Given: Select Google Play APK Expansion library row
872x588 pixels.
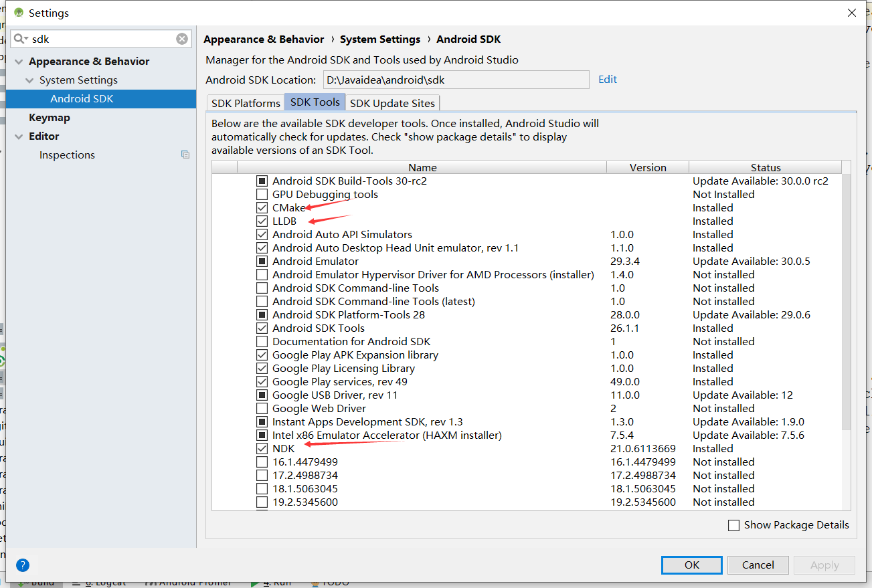Looking at the screenshot, I should [x=526, y=355].
